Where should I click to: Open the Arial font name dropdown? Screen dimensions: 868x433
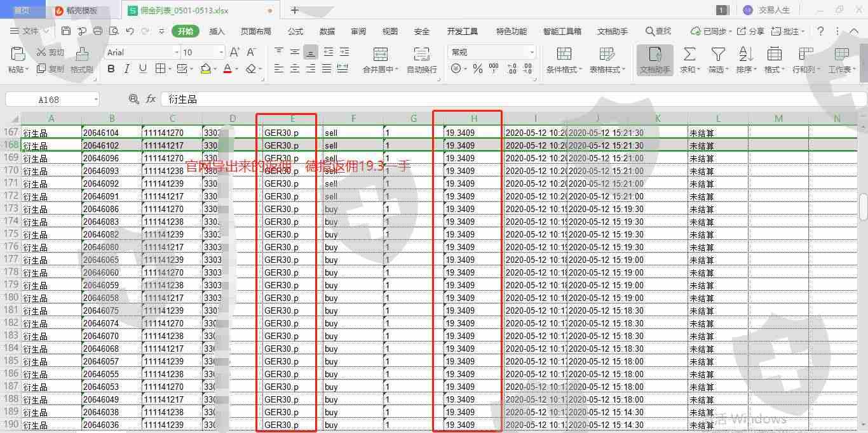(x=177, y=52)
